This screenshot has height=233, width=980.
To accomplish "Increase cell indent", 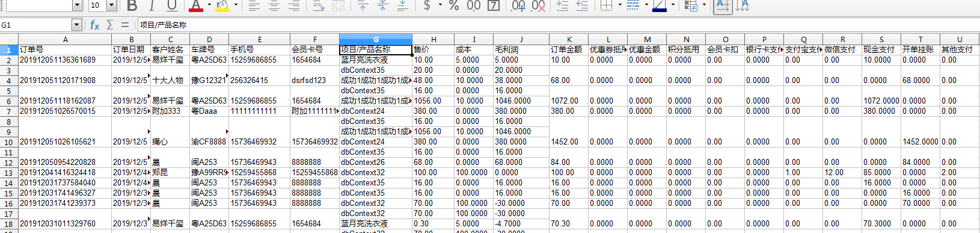I will [562, 6].
